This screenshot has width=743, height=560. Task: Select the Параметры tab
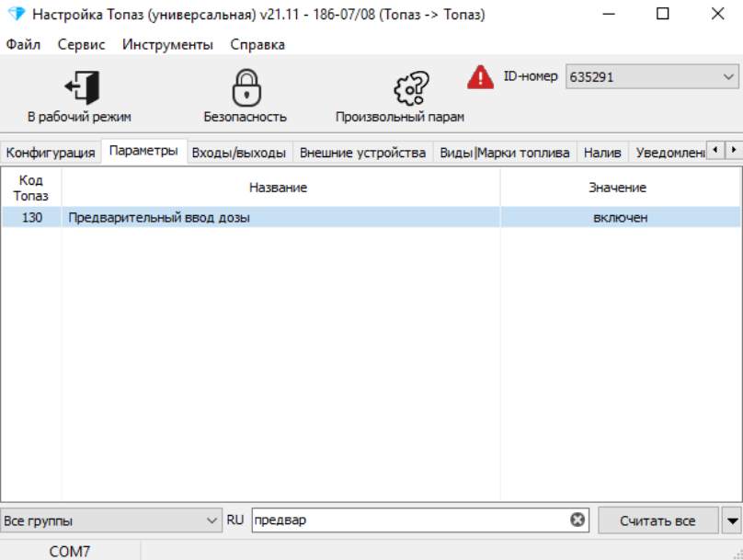(143, 151)
